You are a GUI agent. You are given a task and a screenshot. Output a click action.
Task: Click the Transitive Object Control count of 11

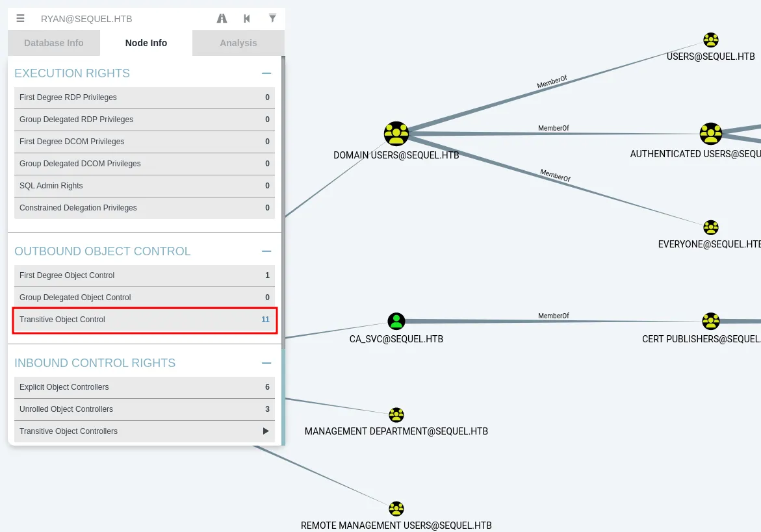click(265, 320)
